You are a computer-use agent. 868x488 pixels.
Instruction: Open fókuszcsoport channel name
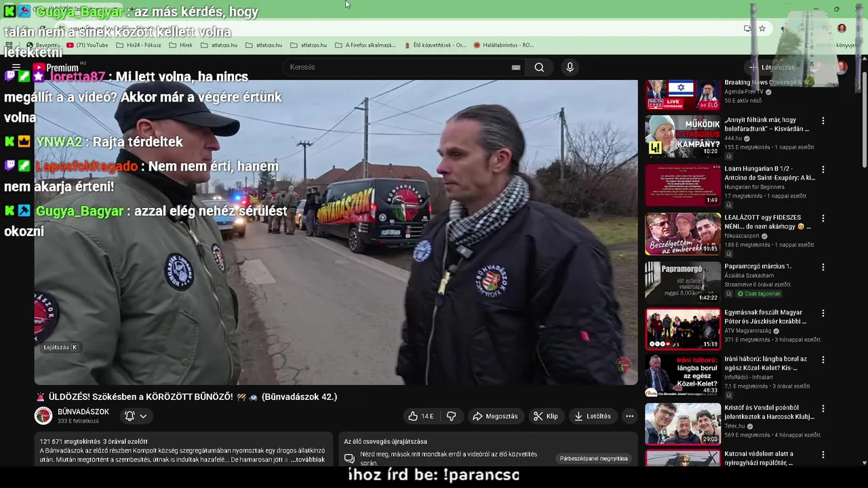743,236
